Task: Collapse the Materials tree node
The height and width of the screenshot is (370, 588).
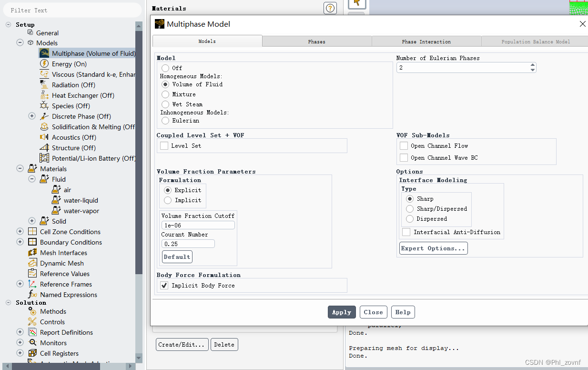Action: (x=20, y=169)
